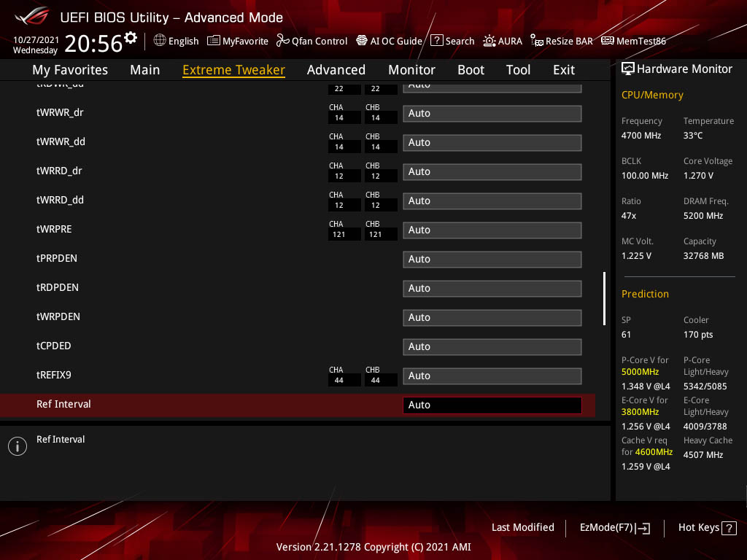Image resolution: width=747 pixels, height=560 pixels.
Task: Click the Prediction section heading
Action: point(645,295)
